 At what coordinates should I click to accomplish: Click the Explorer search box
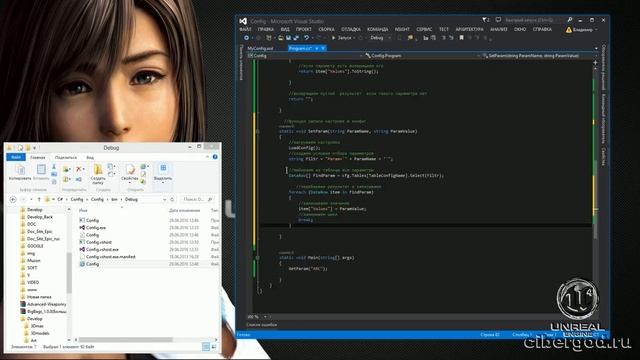click(x=197, y=199)
